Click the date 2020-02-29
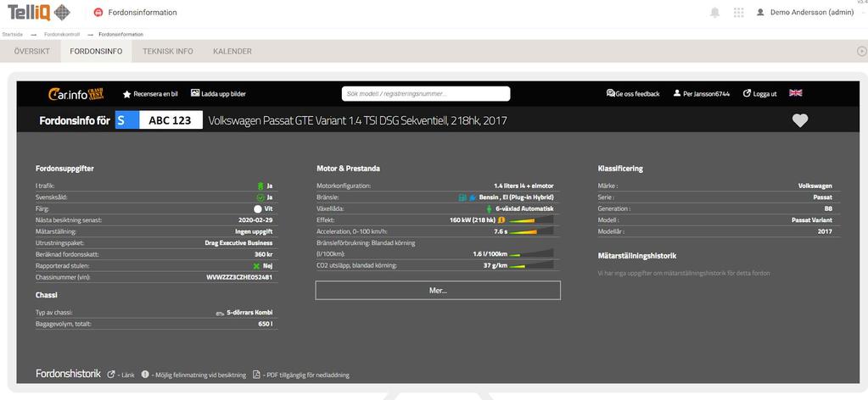This screenshot has width=868, height=400. pyautogui.click(x=255, y=220)
